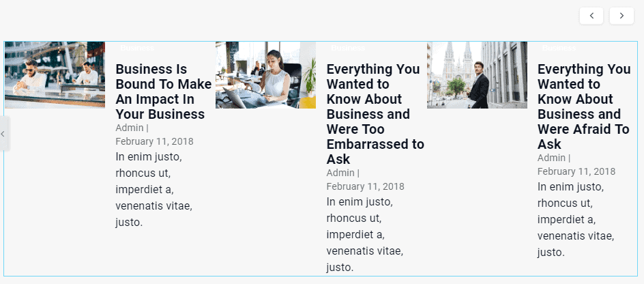Click the next slide arrow button
This screenshot has width=644, height=284.
coord(621,16)
